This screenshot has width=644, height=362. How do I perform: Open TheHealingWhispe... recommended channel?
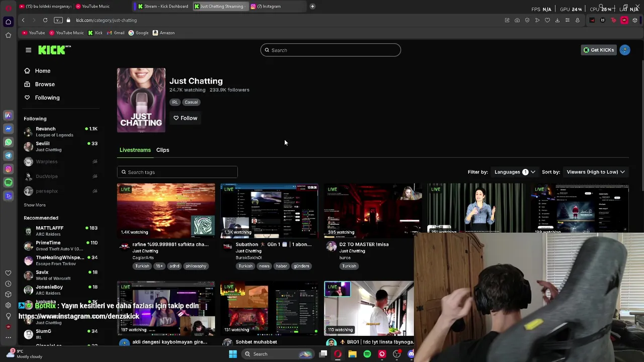coord(60,260)
